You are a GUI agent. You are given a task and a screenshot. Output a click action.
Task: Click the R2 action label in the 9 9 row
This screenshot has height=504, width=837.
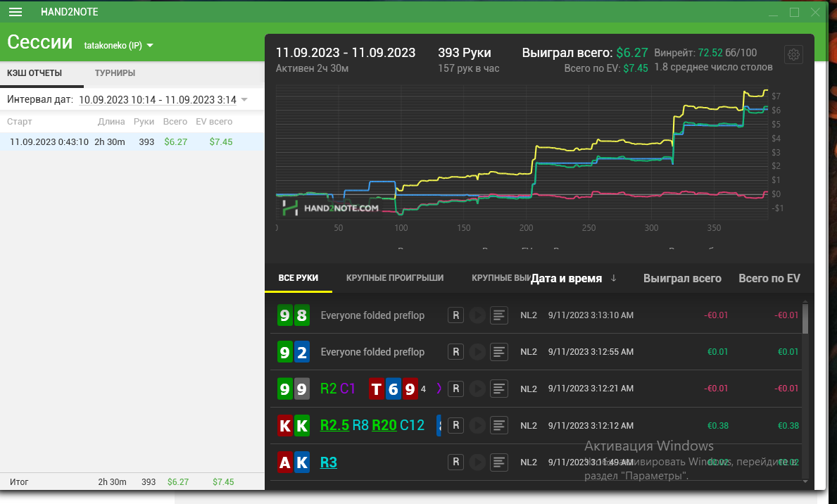tap(328, 388)
